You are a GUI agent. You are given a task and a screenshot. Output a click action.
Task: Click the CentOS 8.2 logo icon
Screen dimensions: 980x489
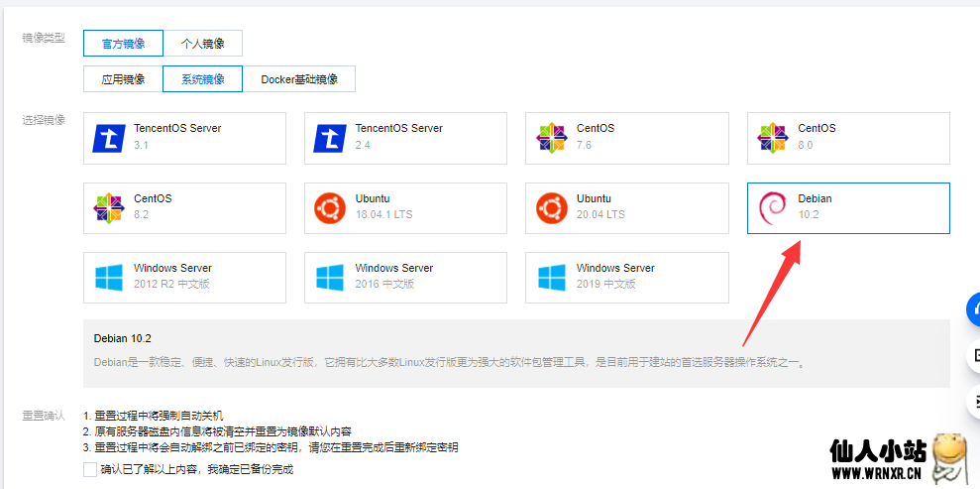point(109,208)
